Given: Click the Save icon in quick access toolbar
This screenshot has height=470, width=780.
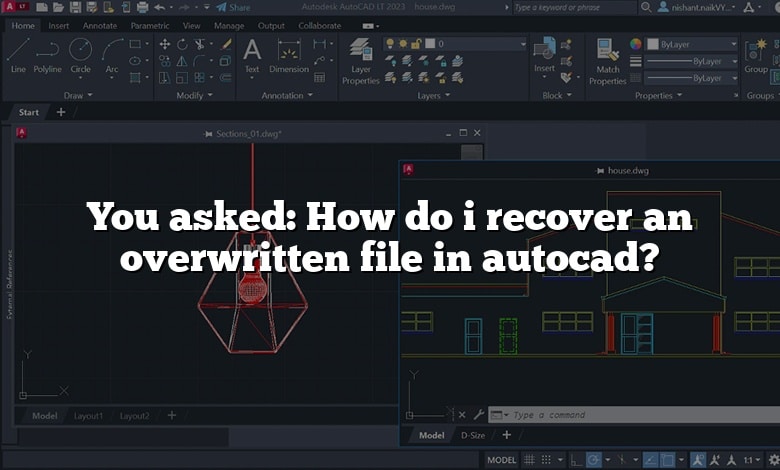Looking at the screenshot, I should [x=75, y=7].
